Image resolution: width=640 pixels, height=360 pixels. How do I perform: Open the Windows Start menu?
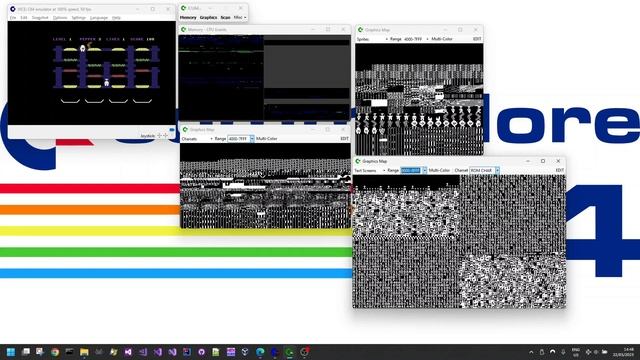pos(11,352)
